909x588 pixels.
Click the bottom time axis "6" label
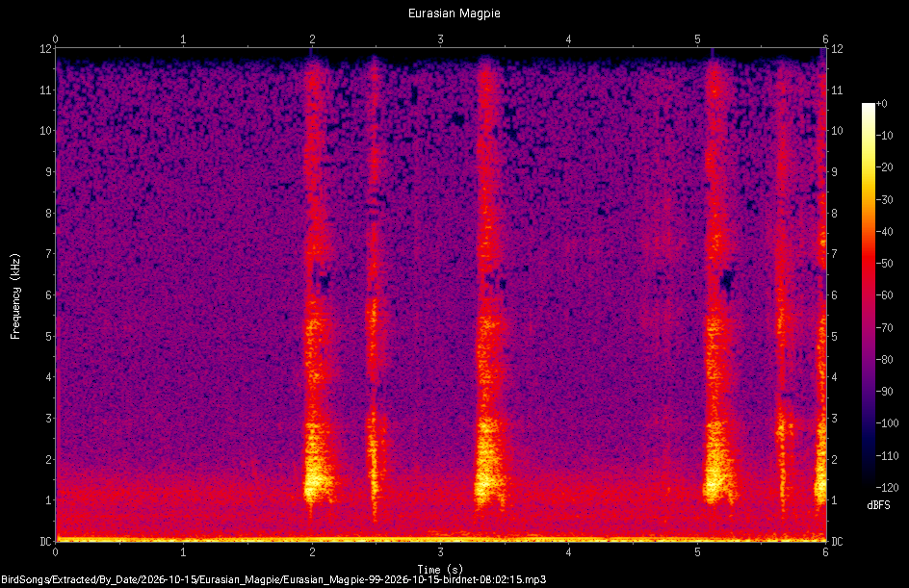click(x=825, y=552)
